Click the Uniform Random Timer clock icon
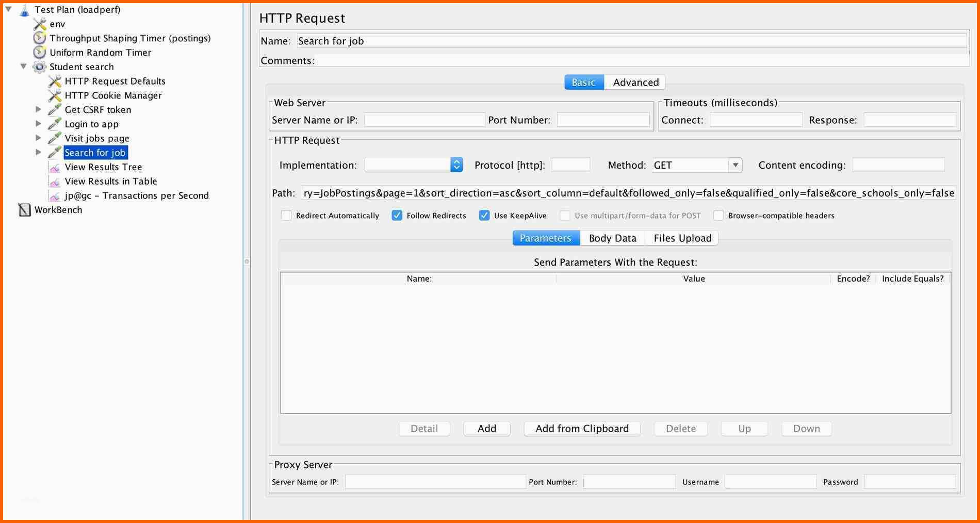 click(40, 53)
